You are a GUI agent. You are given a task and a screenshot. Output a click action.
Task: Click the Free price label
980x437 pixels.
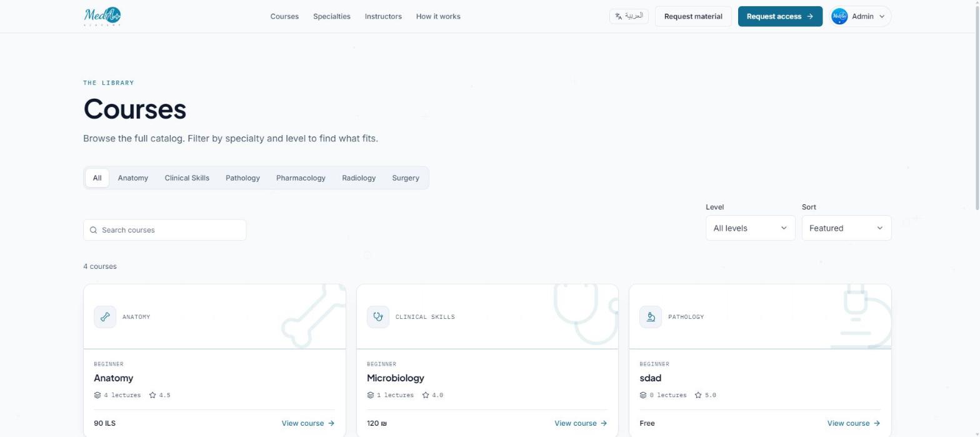tap(647, 423)
